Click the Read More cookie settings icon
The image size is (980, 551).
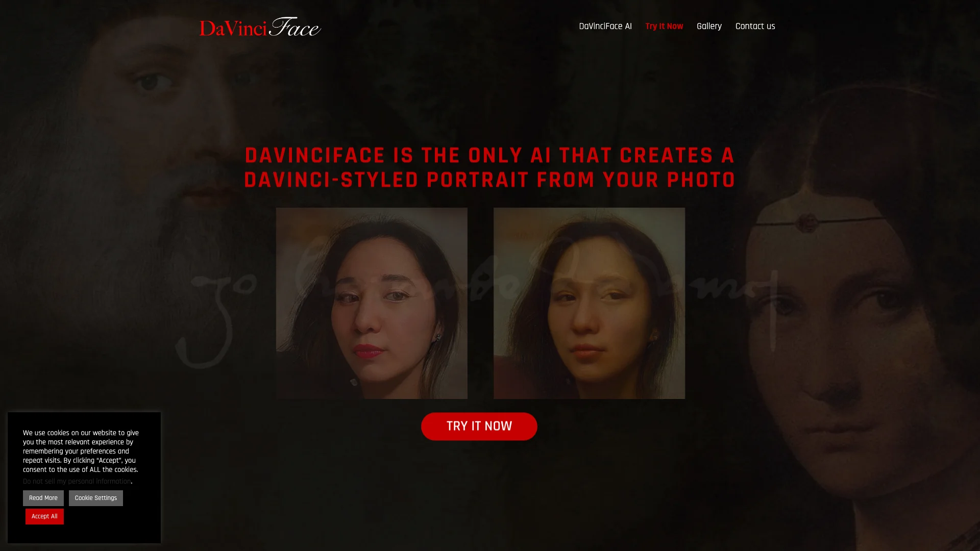[42, 498]
